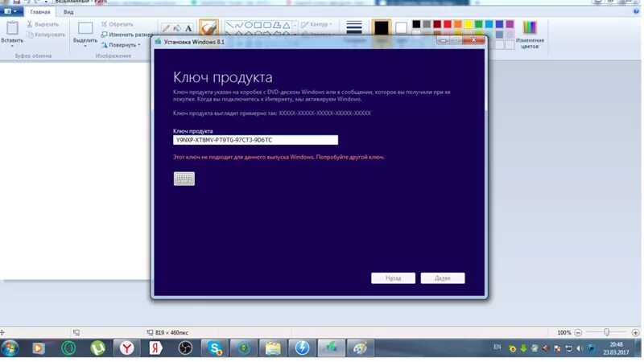Select the Pencil tool in Paint

coord(166,28)
